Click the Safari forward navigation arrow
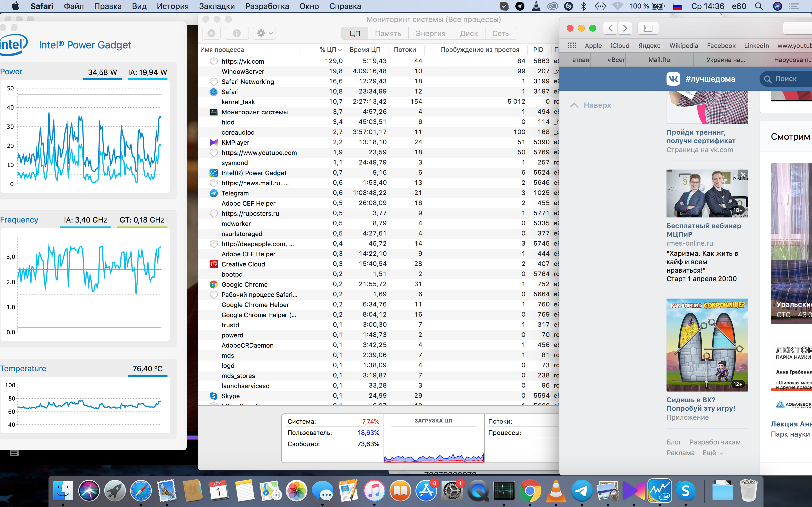 [x=625, y=28]
